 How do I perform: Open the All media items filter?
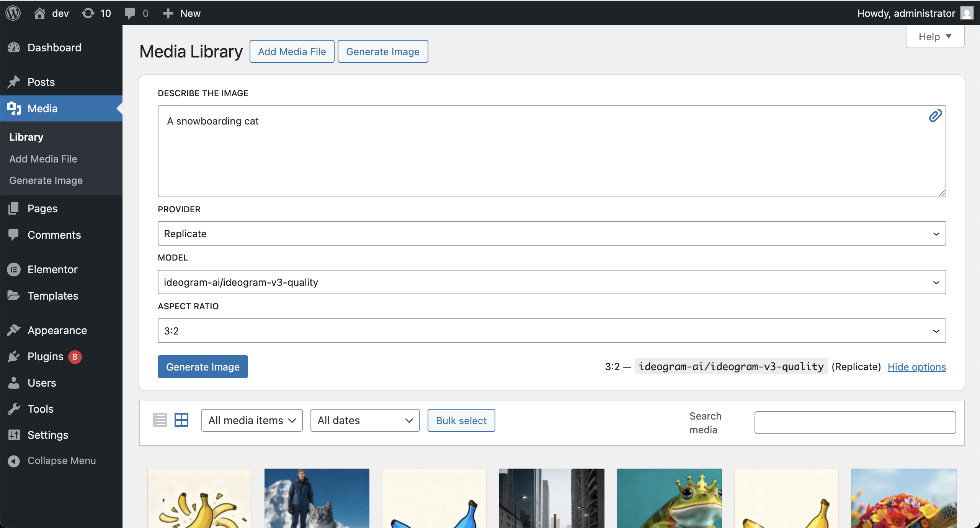[x=252, y=420]
